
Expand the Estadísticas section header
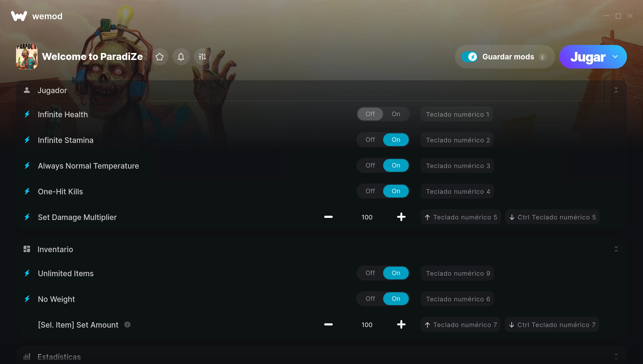click(322, 357)
